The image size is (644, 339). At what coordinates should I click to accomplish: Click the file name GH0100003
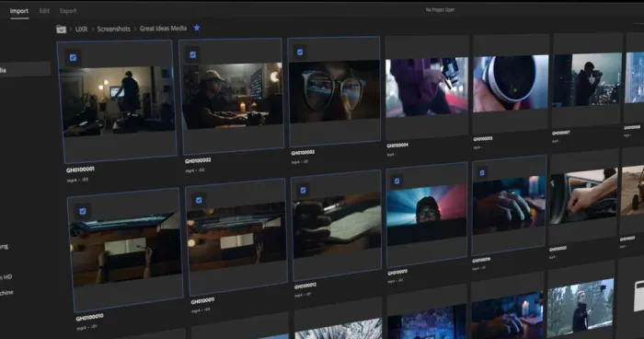(303, 153)
